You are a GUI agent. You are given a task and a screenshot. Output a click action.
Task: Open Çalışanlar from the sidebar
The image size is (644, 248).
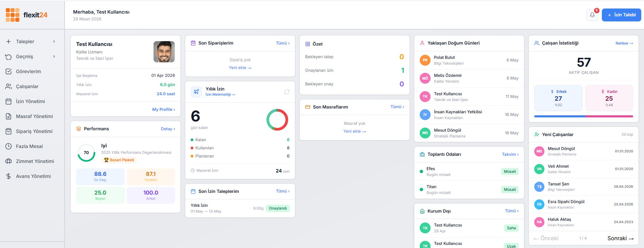27,86
